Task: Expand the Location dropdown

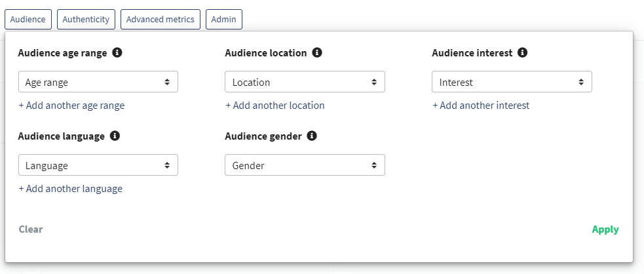Action: 305,82
